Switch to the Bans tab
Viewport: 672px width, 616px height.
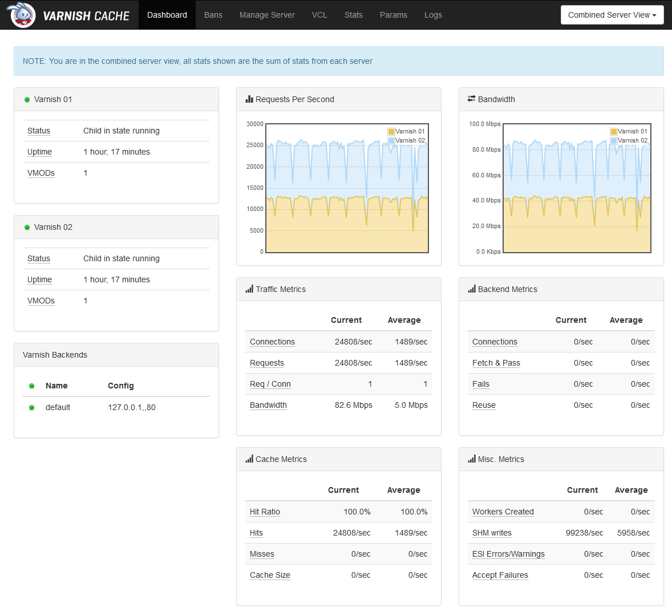(213, 15)
